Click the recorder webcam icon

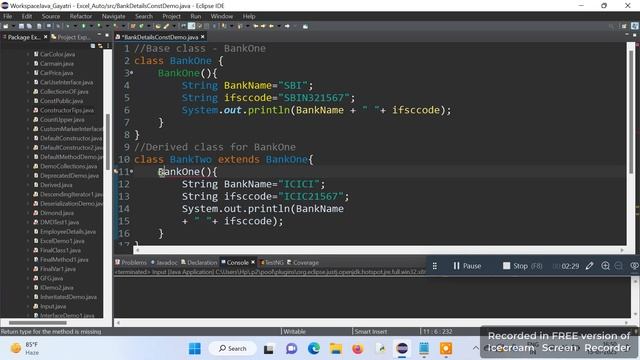(634, 266)
